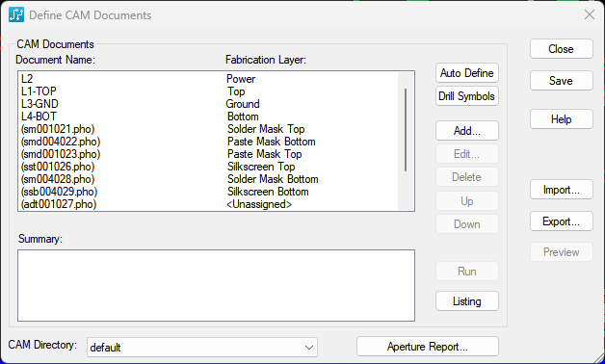
Task: Click Export... button
Action: pos(561,221)
